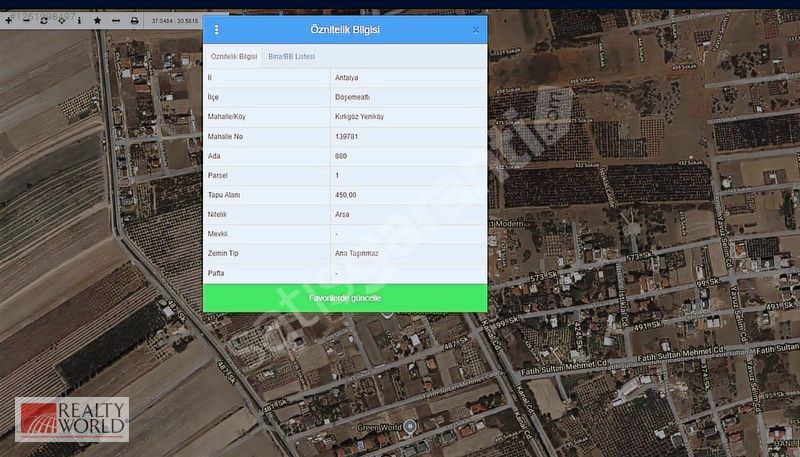Click the Realty World logo
The height and width of the screenshot is (457, 800).
(x=71, y=419)
